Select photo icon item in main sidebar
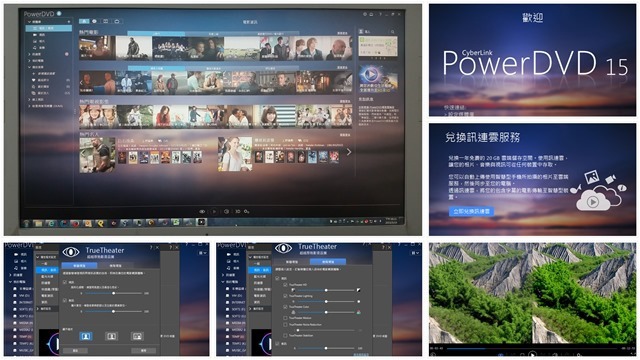Image resolution: width=640 pixels, height=360 pixels. tap(35, 41)
